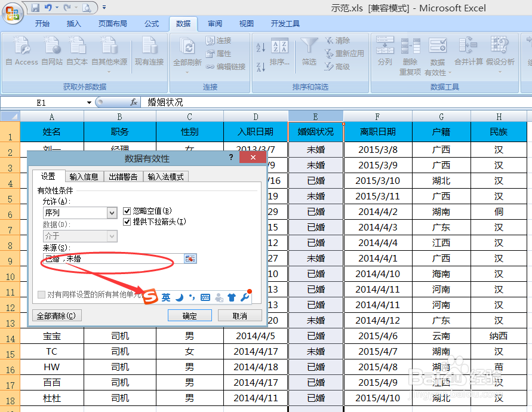Open the Allow (允许) 序列 dropdown

112,213
